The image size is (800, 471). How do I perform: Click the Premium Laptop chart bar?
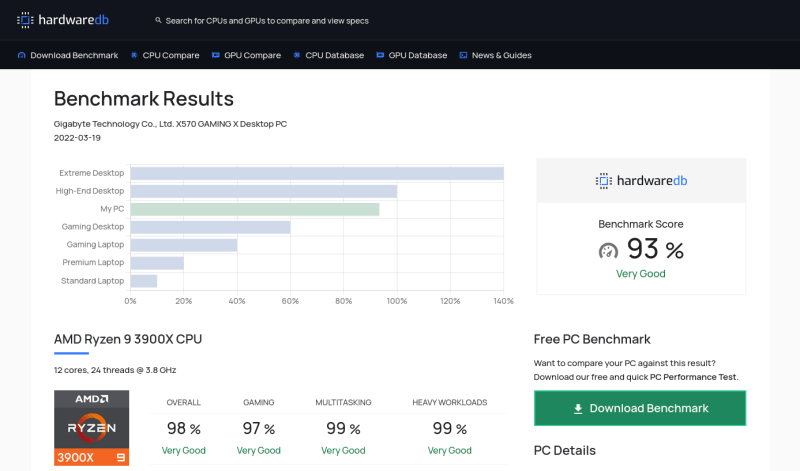coord(157,263)
